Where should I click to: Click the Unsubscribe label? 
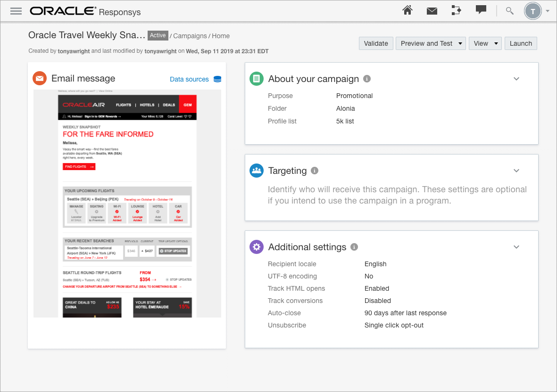tap(287, 325)
